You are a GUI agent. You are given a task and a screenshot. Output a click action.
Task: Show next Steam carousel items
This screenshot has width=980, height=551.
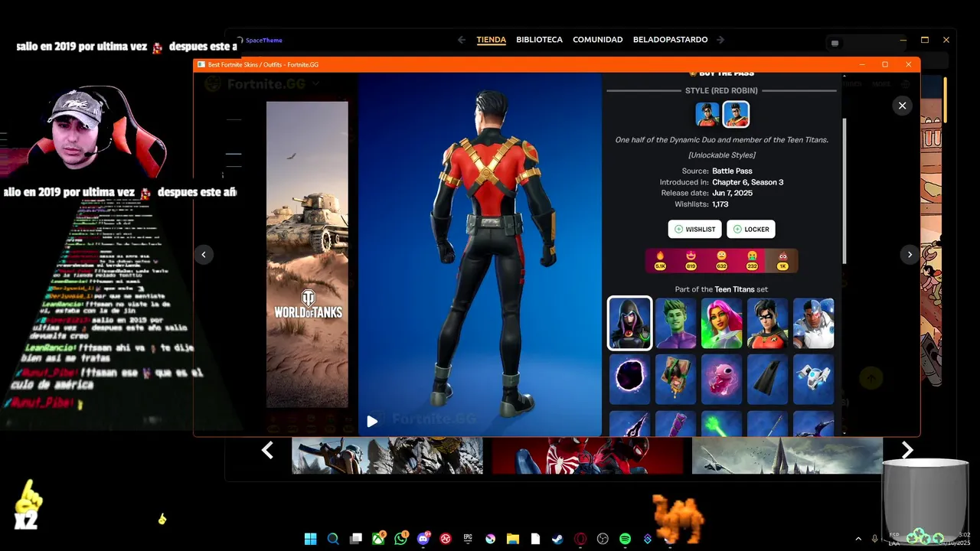[x=907, y=451]
